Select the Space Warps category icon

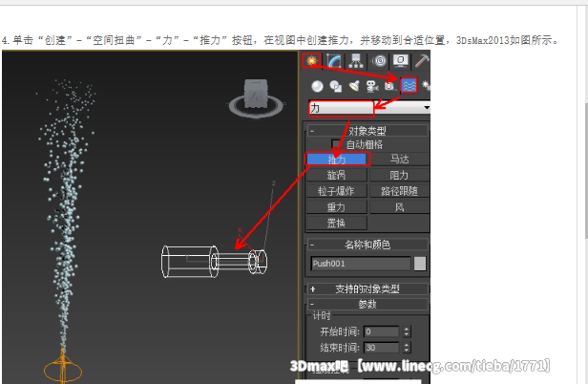[x=409, y=86]
